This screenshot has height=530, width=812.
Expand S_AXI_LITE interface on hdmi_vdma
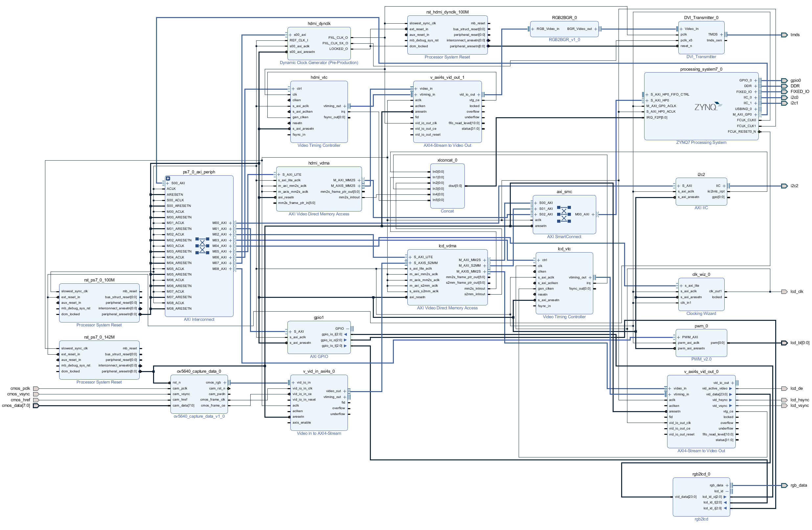click(x=279, y=175)
